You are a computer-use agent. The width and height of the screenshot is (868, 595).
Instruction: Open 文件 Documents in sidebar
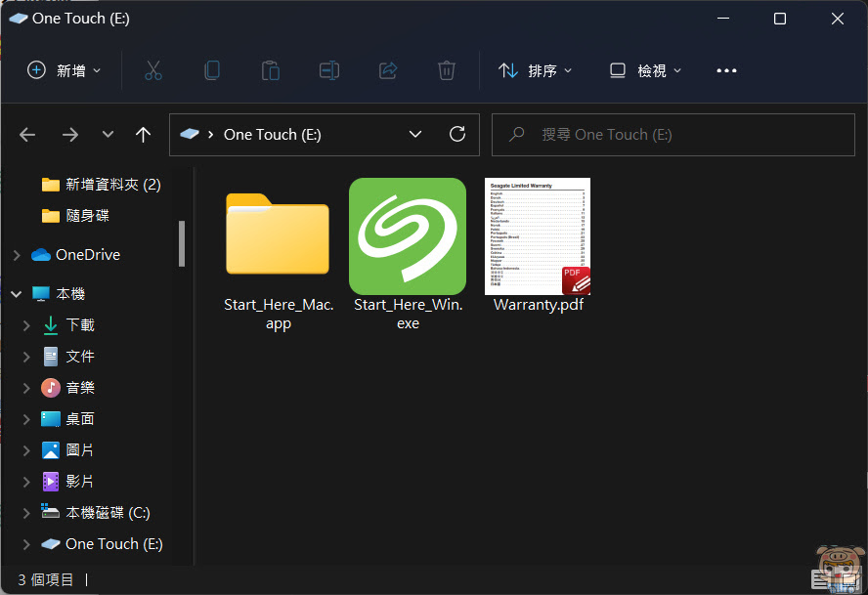coord(68,357)
